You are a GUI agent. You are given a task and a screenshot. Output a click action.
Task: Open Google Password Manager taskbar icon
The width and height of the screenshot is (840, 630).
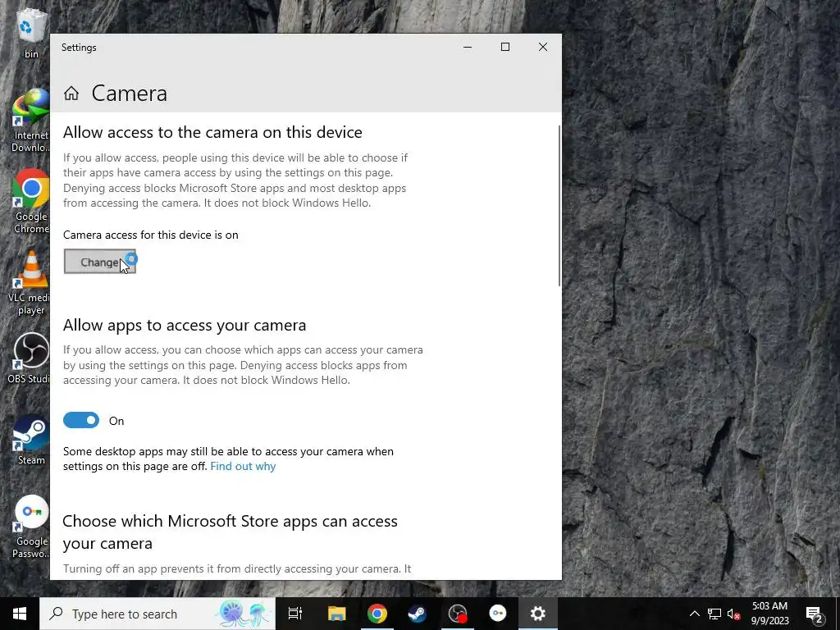click(498, 614)
